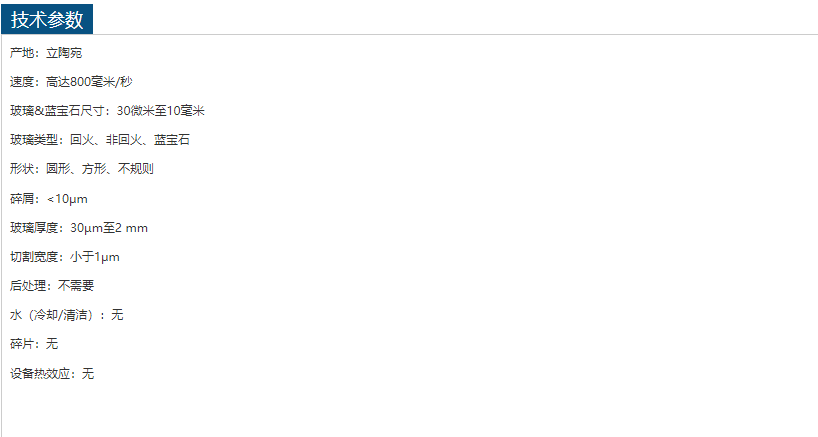The width and height of the screenshot is (818, 437).
Task: Click the word 立陶宛 origin value
Action: (64, 53)
